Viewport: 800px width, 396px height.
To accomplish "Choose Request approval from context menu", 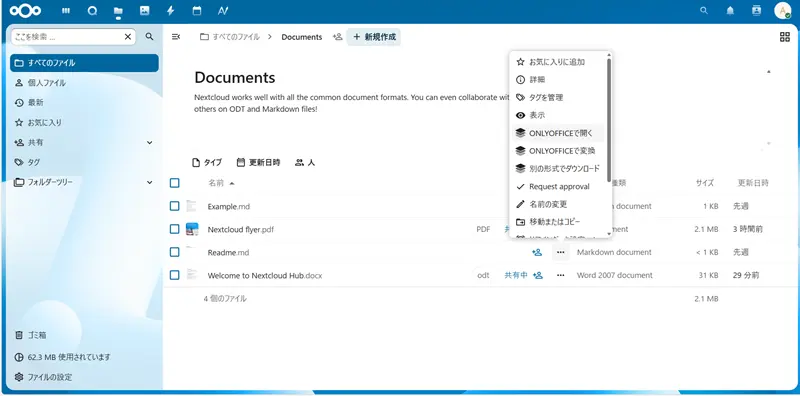I will point(558,186).
